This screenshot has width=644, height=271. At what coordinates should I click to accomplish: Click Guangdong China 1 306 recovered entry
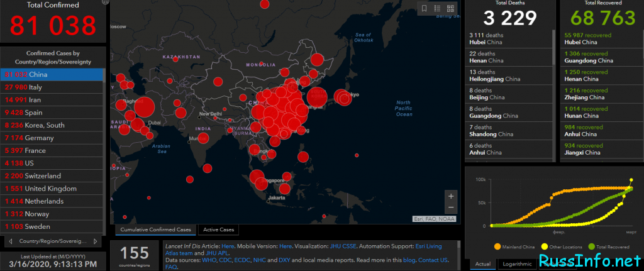coord(602,57)
